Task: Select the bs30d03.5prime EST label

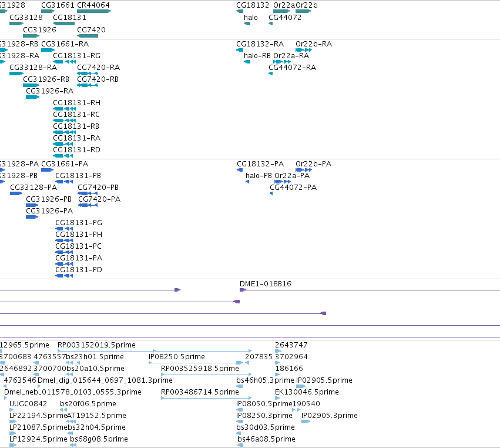Action: (x=266, y=427)
